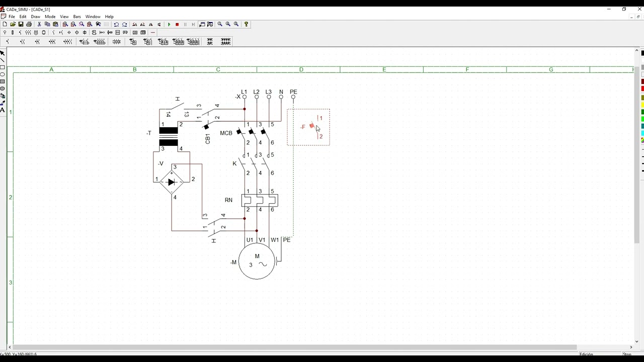The width and height of the screenshot is (644, 362).
Task: Stop the simulation with the red square button
Action: (177, 24)
